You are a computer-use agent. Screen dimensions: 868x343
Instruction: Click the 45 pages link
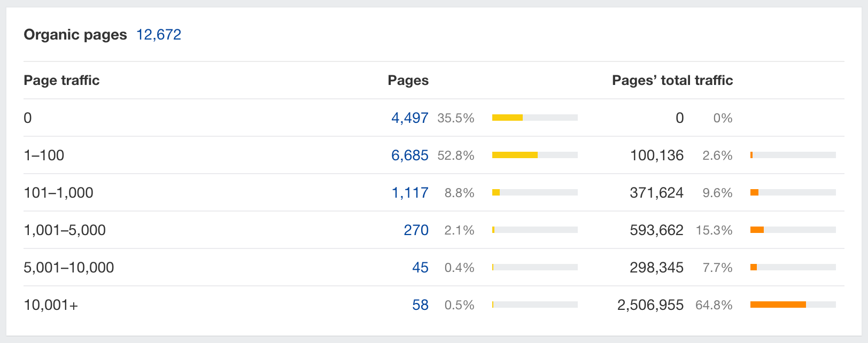pos(420,268)
